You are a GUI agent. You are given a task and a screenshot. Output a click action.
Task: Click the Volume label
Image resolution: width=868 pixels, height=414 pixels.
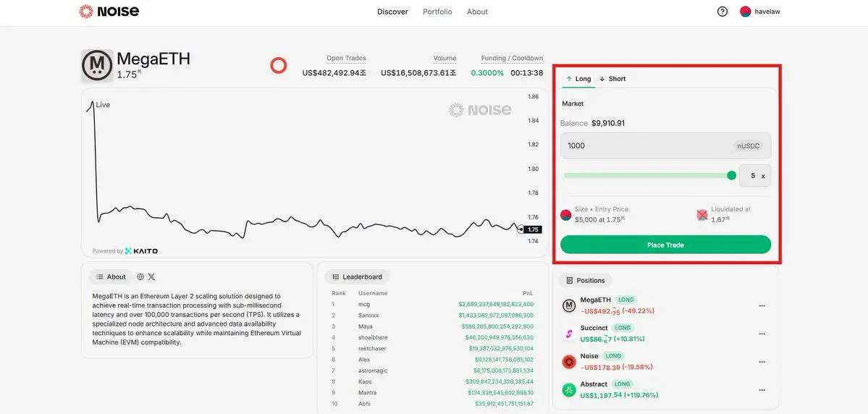point(444,58)
